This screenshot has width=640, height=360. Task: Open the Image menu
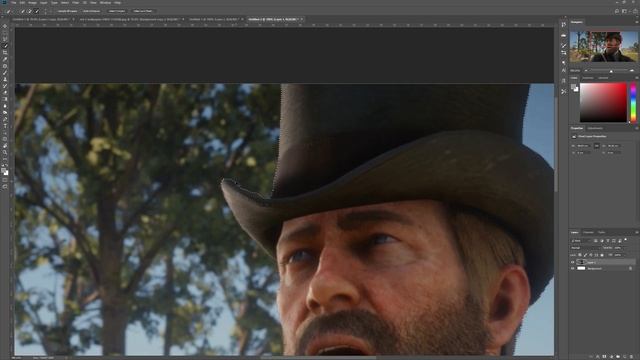pyautogui.click(x=32, y=2)
